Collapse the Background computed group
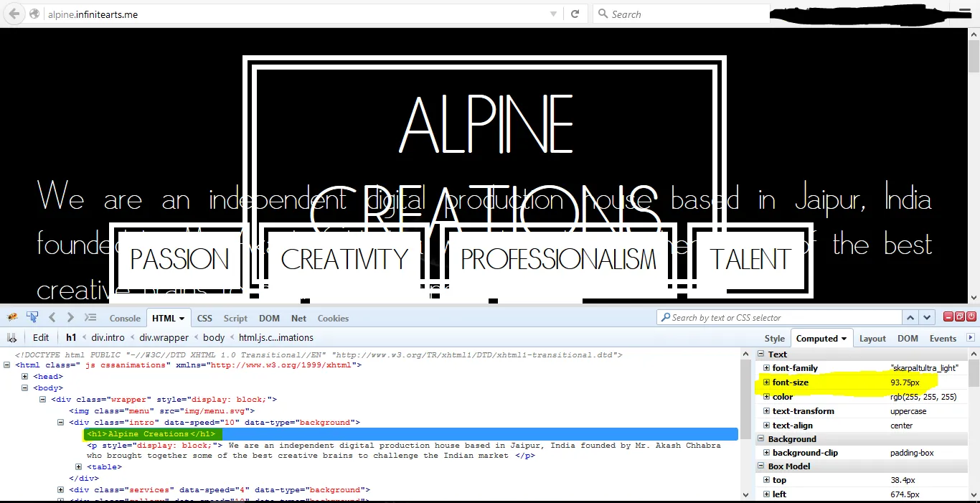The width and height of the screenshot is (980, 503). click(761, 438)
